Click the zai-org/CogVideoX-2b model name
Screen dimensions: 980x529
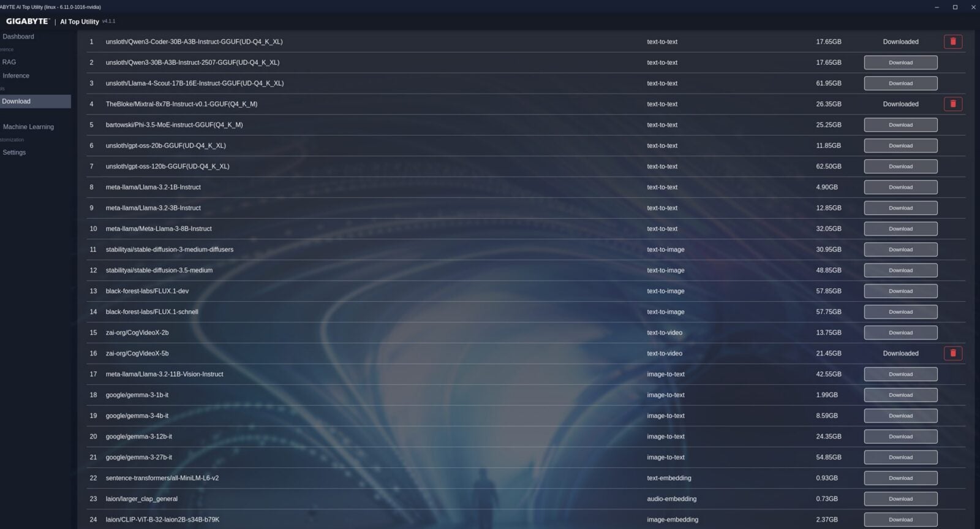coord(137,333)
